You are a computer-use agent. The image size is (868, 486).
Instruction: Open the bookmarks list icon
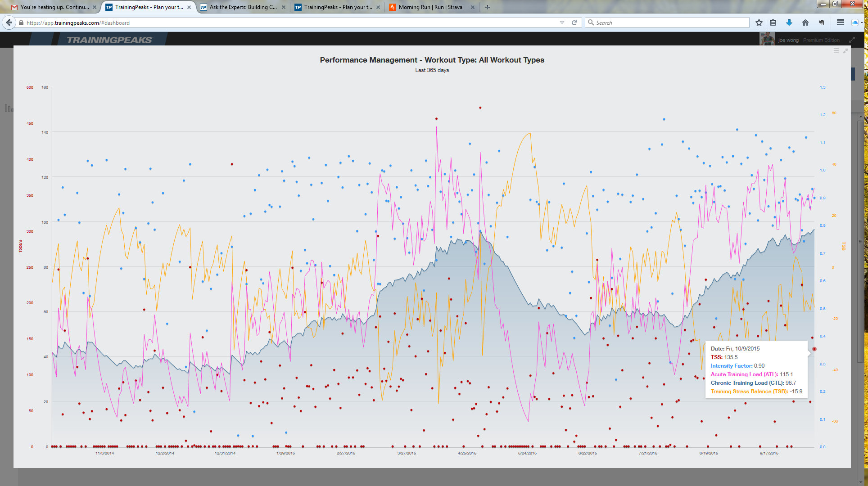773,22
